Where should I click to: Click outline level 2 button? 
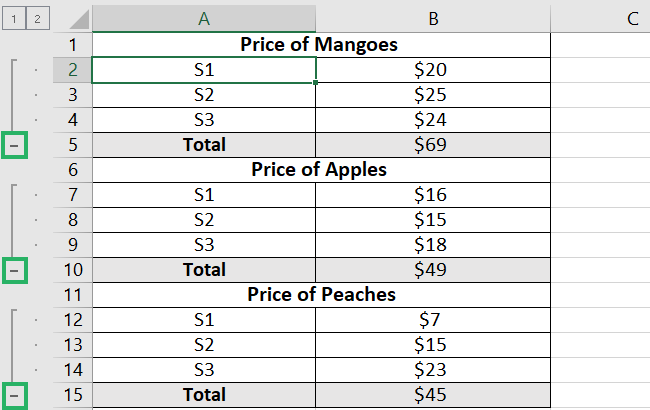(x=38, y=19)
